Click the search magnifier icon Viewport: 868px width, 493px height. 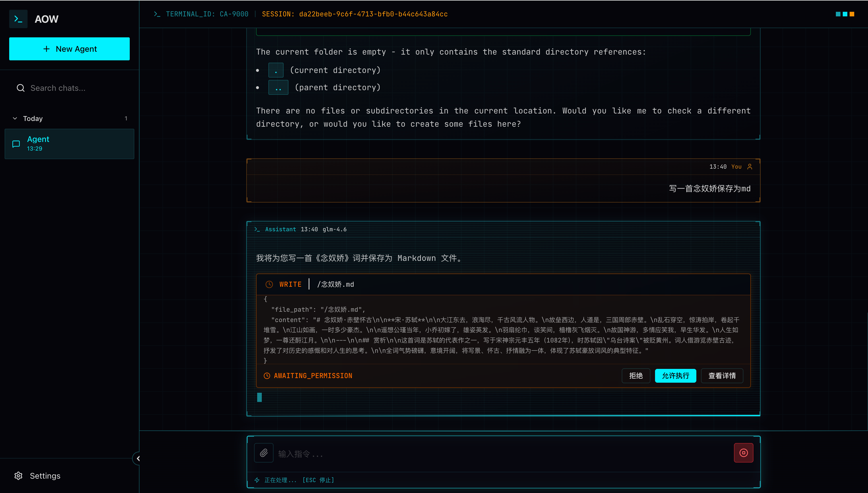point(21,88)
